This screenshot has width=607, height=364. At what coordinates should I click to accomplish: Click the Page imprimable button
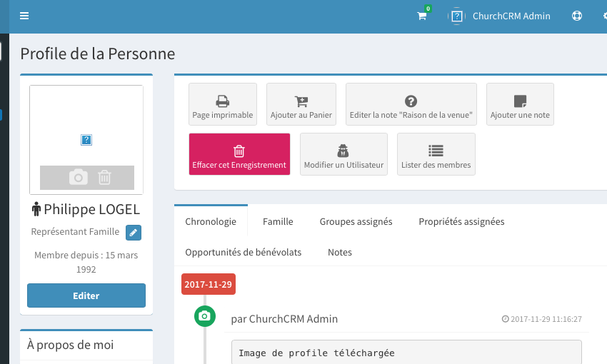[223, 104]
